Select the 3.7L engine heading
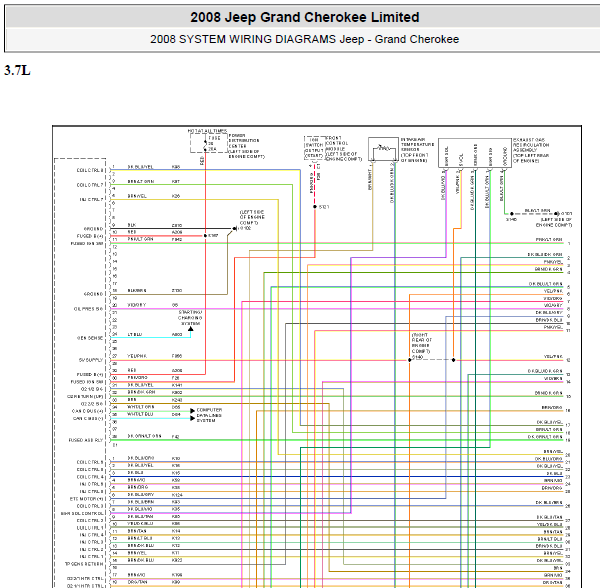This screenshot has height=588, width=600. 17,71
